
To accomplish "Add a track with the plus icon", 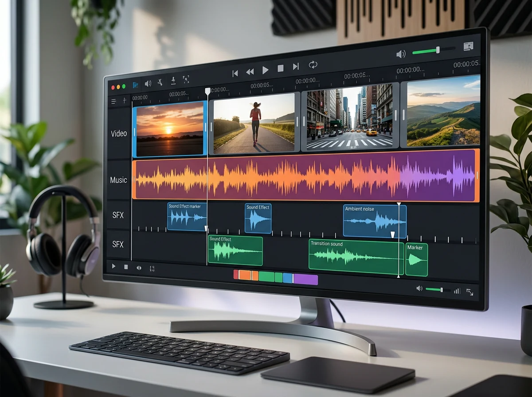I will tap(125, 101).
